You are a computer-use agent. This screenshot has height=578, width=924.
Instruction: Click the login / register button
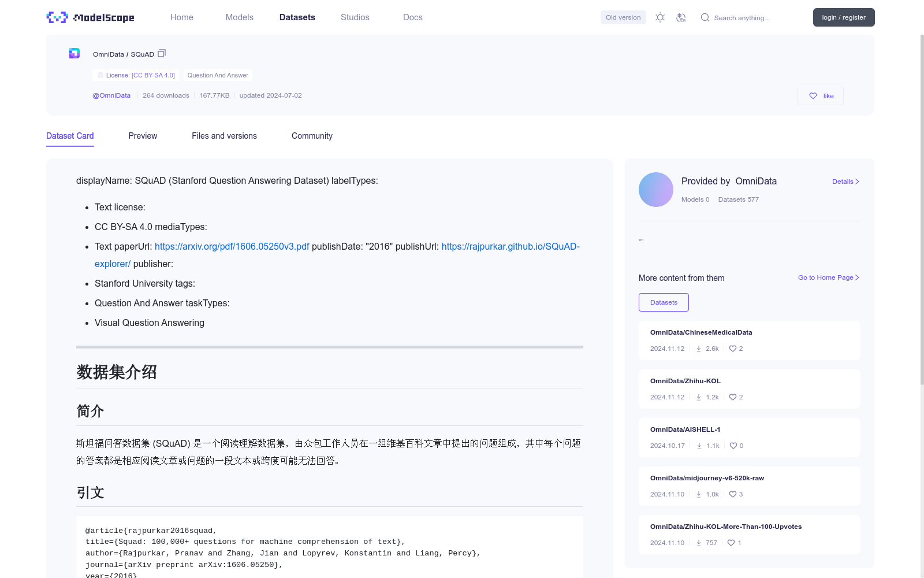point(844,17)
